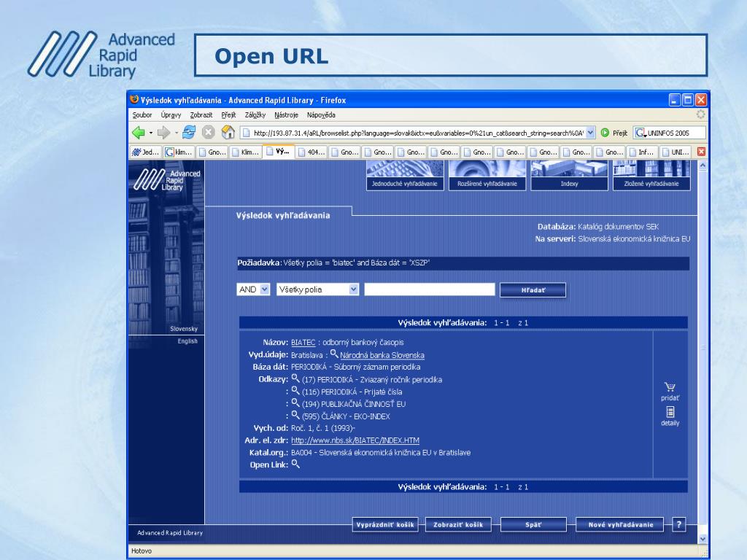Click the "Katalóg dokumentov SEK" database text
747x560 pixels.
click(618, 227)
